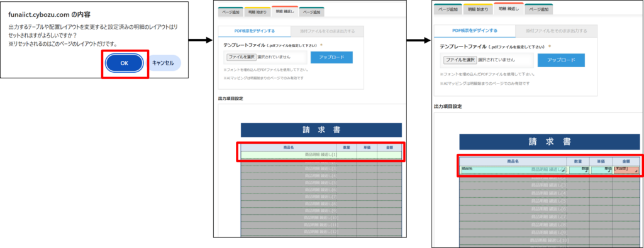Viewport: 644px width, 248px height.
Task: Right screenshot: click 金額 column header
Action: coord(626,161)
